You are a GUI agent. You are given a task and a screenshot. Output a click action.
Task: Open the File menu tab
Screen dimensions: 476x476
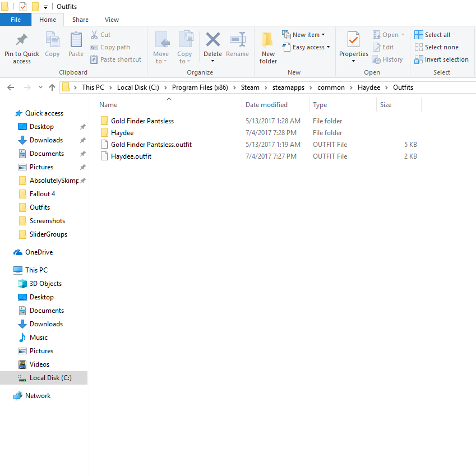[16, 20]
